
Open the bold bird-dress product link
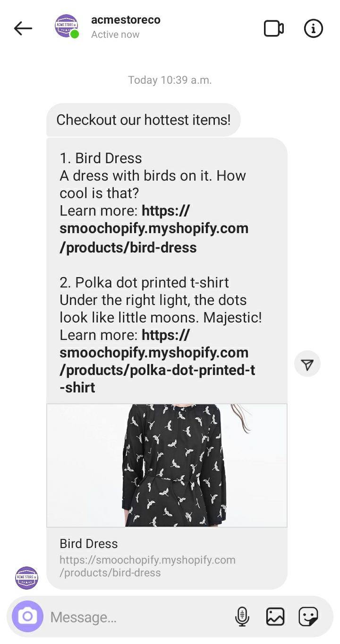click(154, 229)
